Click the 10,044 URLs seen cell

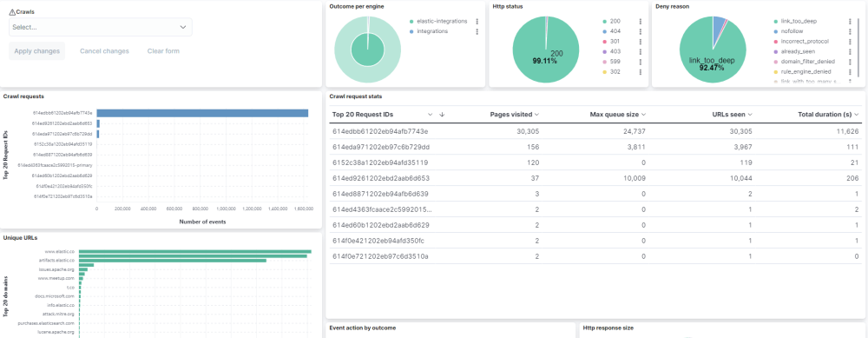coord(740,178)
